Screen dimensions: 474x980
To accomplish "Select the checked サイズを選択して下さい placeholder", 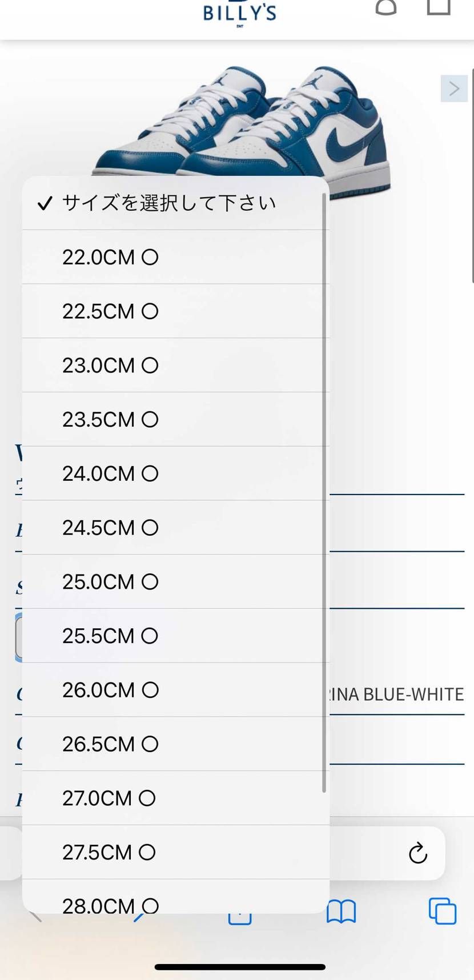I will [176, 203].
